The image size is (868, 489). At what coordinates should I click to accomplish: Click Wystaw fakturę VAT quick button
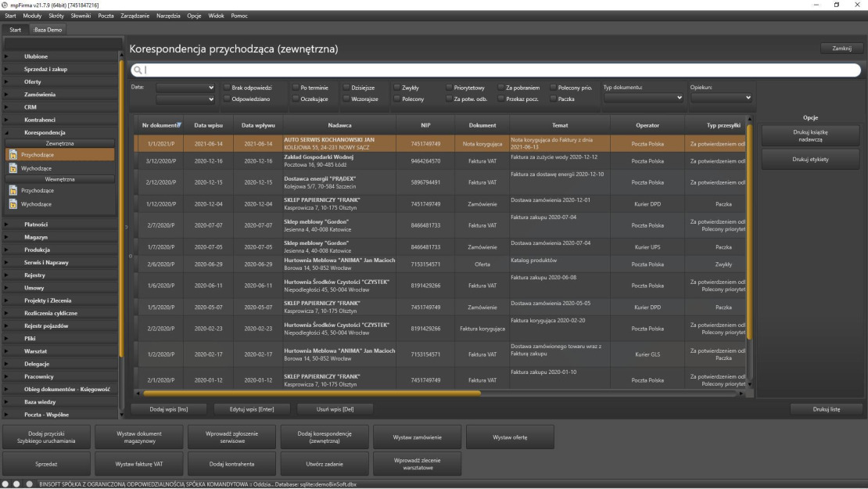point(139,464)
